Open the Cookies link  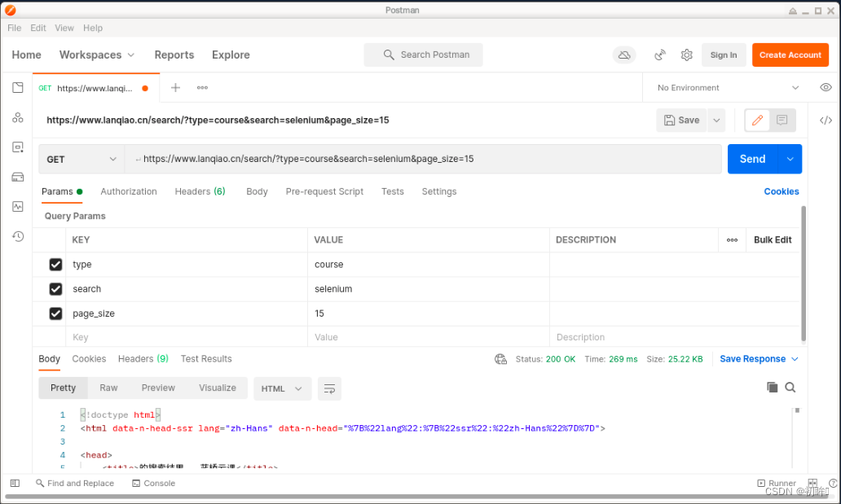pyautogui.click(x=782, y=191)
